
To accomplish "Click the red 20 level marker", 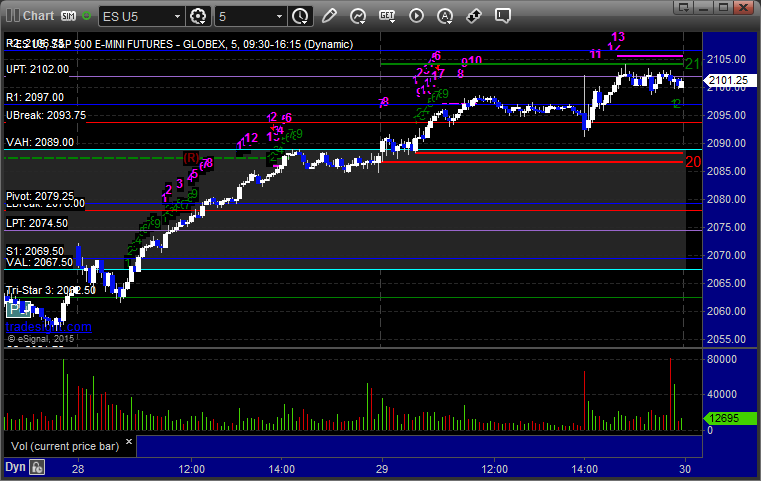I will (x=693, y=162).
